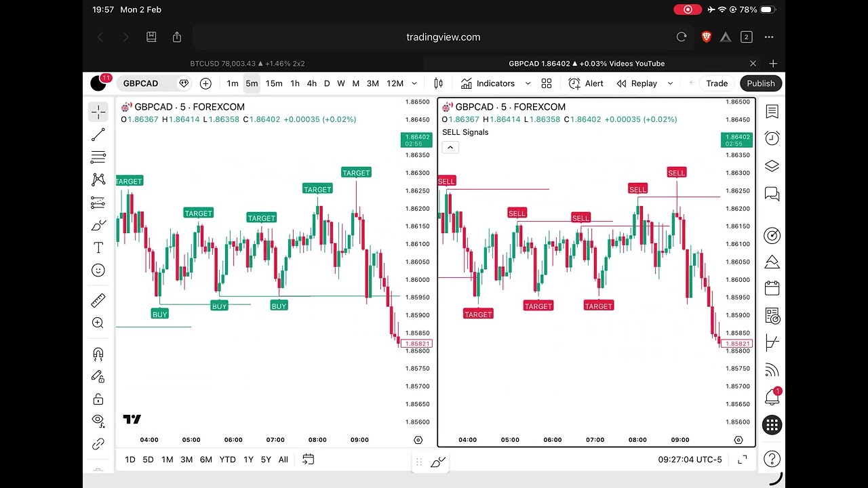Open the notifications bell icon
The image size is (868, 488).
click(772, 396)
